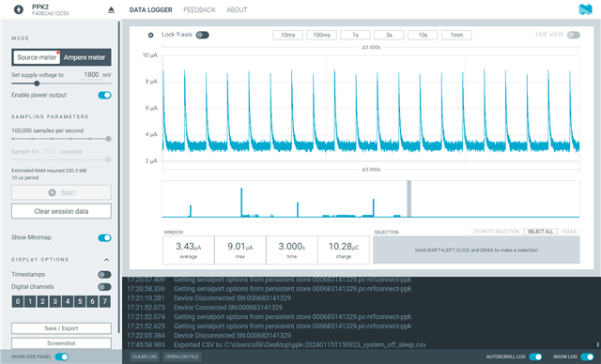Toggle digital channel 4 button
The width and height of the screenshot is (601, 364).
click(x=68, y=301)
